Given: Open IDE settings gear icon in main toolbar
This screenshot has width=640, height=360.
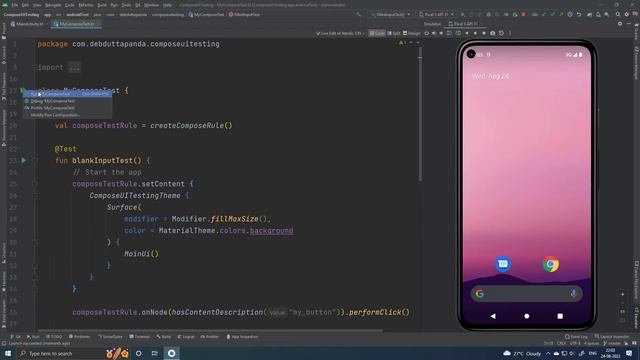Looking at the screenshot, I should (x=627, y=14).
